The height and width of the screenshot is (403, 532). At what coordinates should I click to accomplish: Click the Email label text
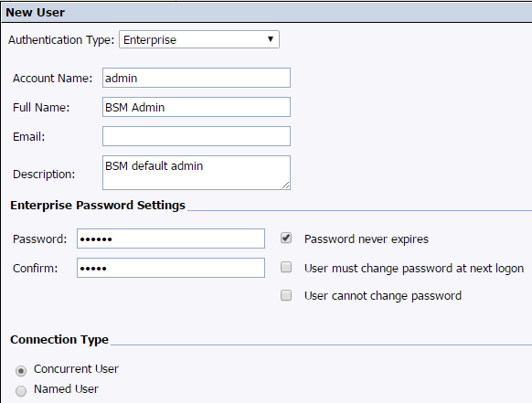click(x=29, y=137)
